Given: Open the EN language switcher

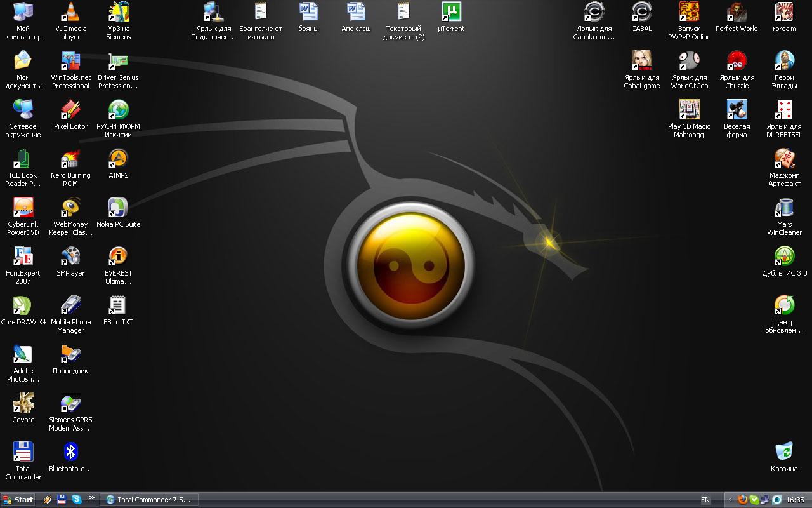Looking at the screenshot, I should point(705,500).
